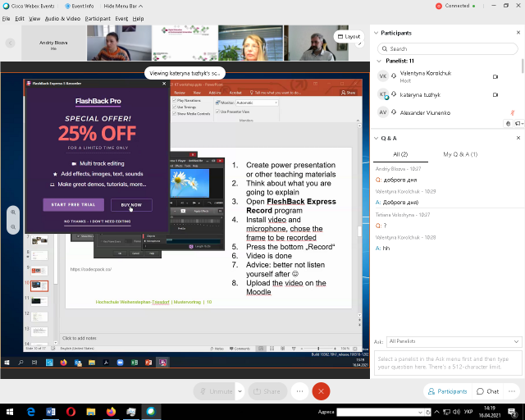Click NO THANKS - I DON'T NEED EDITING link
525x420 pixels.
coord(98,221)
